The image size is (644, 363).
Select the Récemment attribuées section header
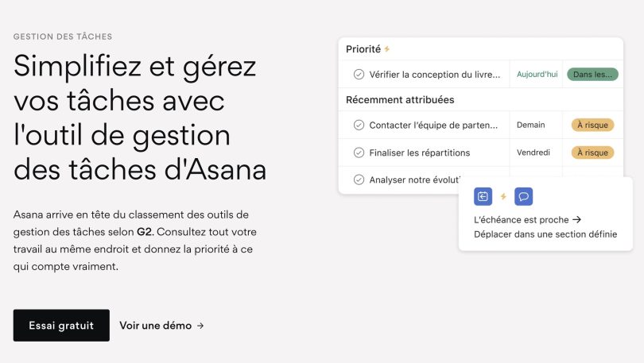tap(400, 99)
